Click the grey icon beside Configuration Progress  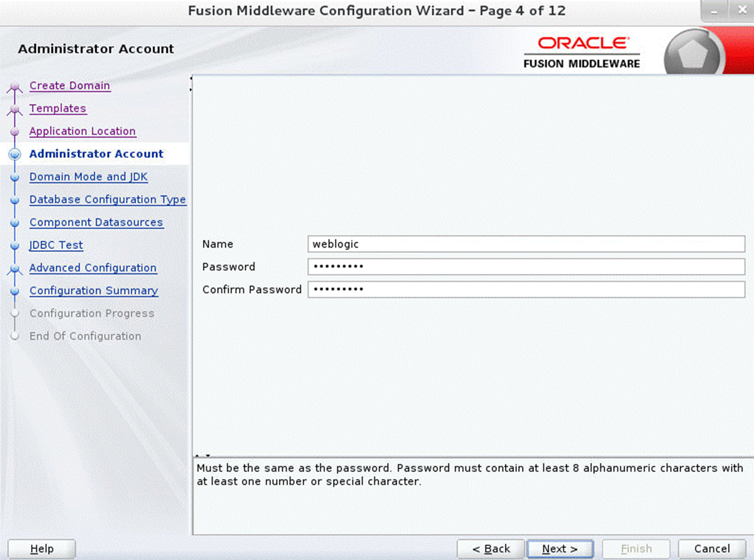(x=15, y=313)
